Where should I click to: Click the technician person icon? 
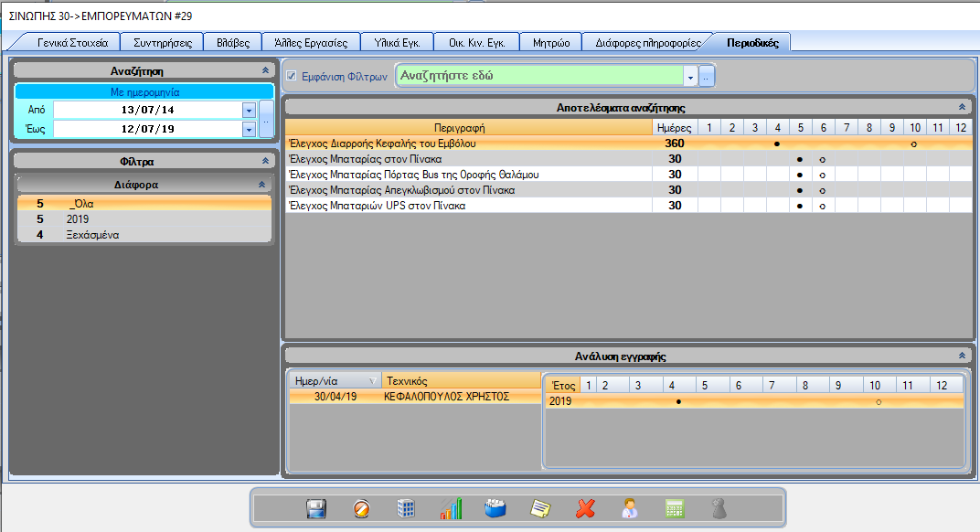(630, 508)
